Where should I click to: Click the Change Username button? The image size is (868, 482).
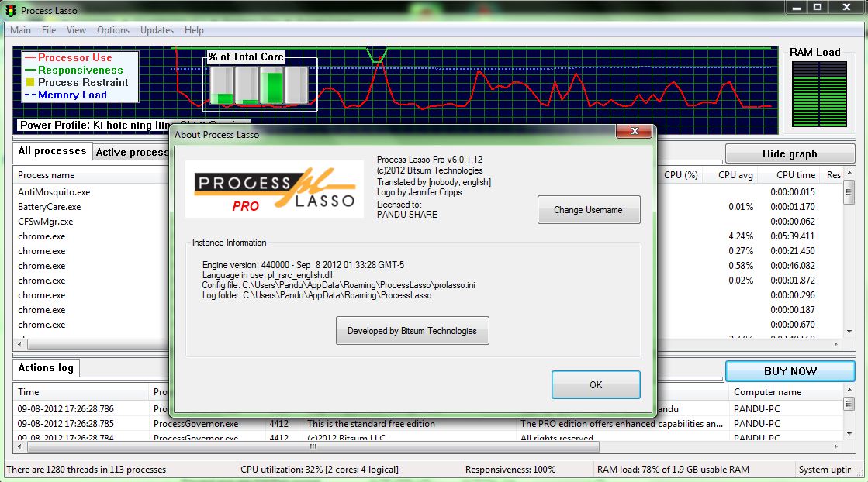click(588, 209)
